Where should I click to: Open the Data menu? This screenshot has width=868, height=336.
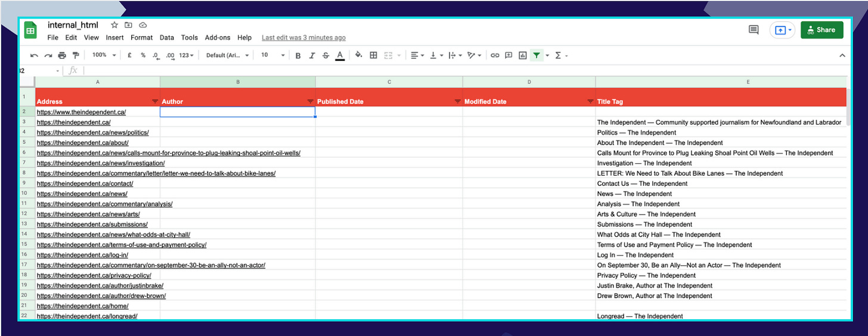pos(167,38)
